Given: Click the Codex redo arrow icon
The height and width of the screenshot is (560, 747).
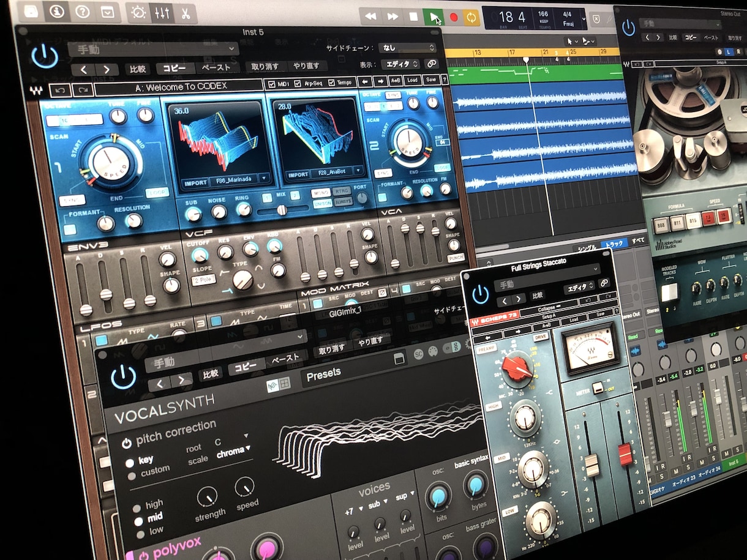Looking at the screenshot, I should pyautogui.click(x=82, y=90).
